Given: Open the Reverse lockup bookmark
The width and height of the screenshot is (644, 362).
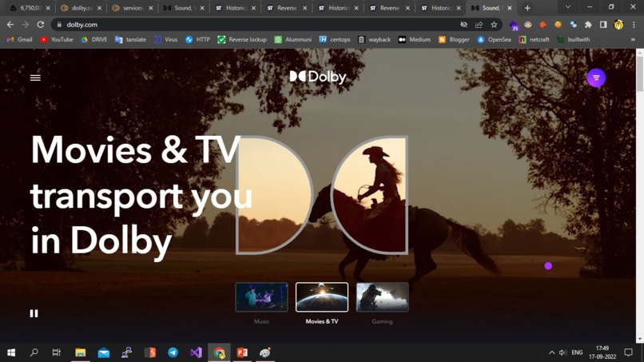Looking at the screenshot, I should pyautogui.click(x=242, y=39).
